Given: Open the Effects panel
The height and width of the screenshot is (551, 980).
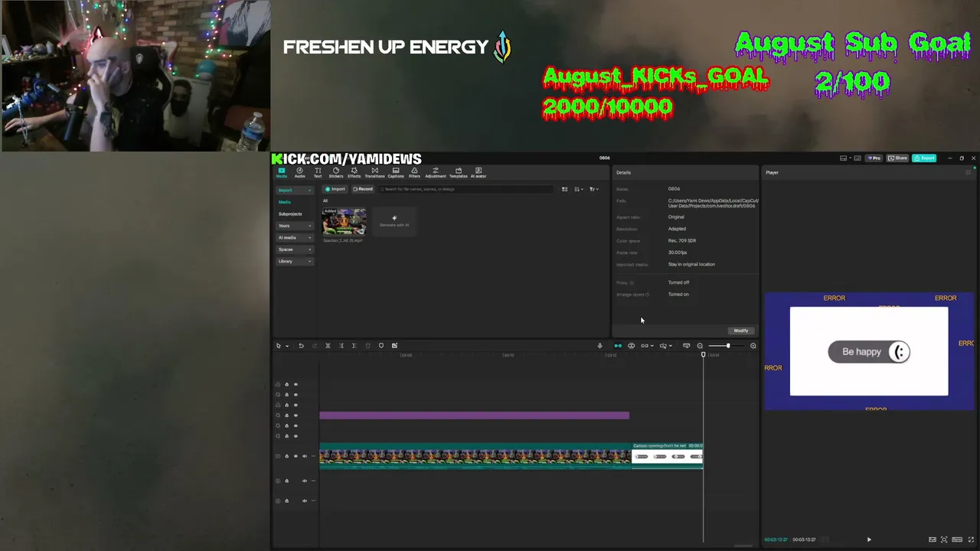Looking at the screenshot, I should tap(354, 172).
